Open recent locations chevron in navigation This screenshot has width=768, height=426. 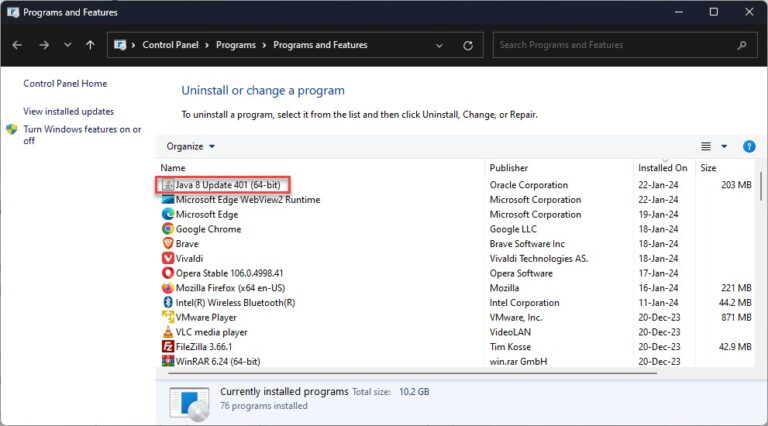(68, 45)
